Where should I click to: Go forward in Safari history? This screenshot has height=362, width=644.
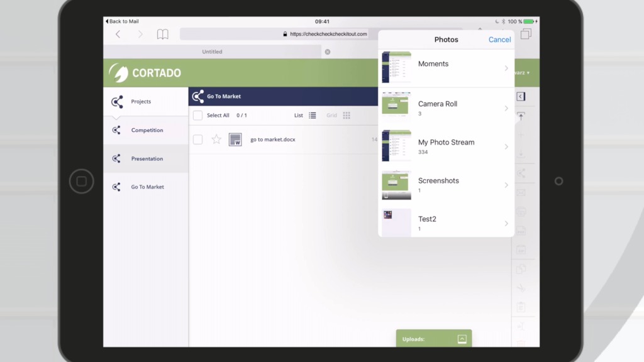coord(140,34)
